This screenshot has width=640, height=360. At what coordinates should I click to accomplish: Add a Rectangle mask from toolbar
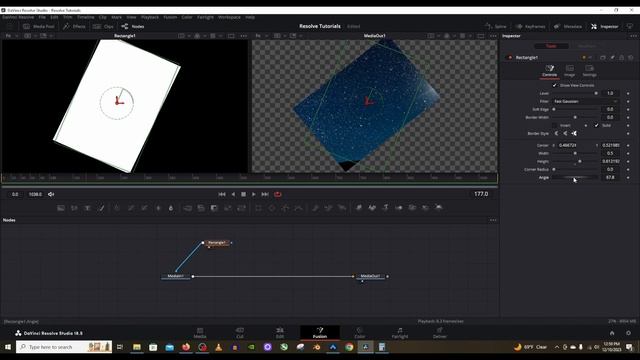coord(258,208)
